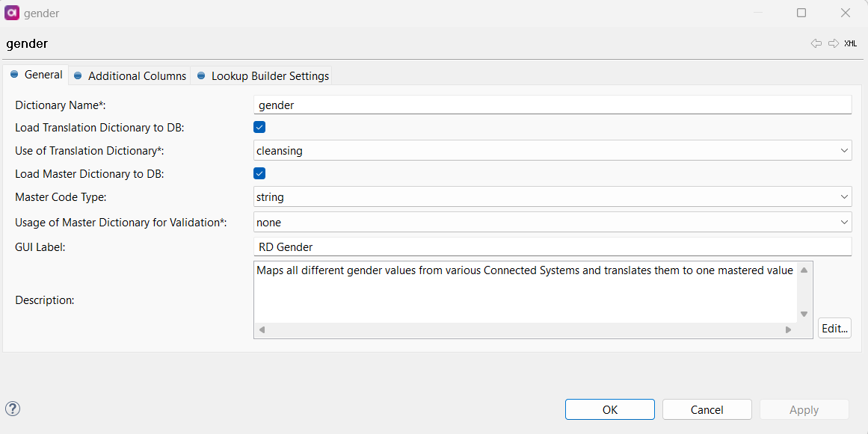Dismiss the dialog with Cancel
Screen dimensions: 868x434
(x=707, y=409)
